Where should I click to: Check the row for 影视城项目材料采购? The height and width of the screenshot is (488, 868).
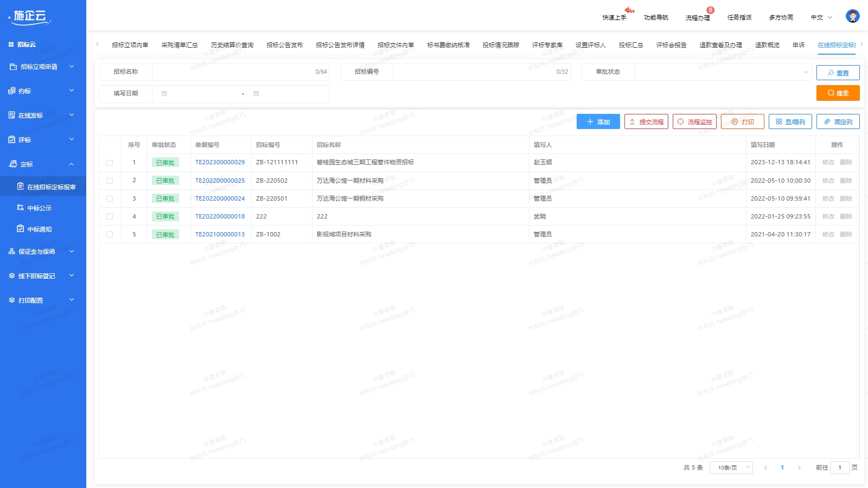[x=110, y=234]
